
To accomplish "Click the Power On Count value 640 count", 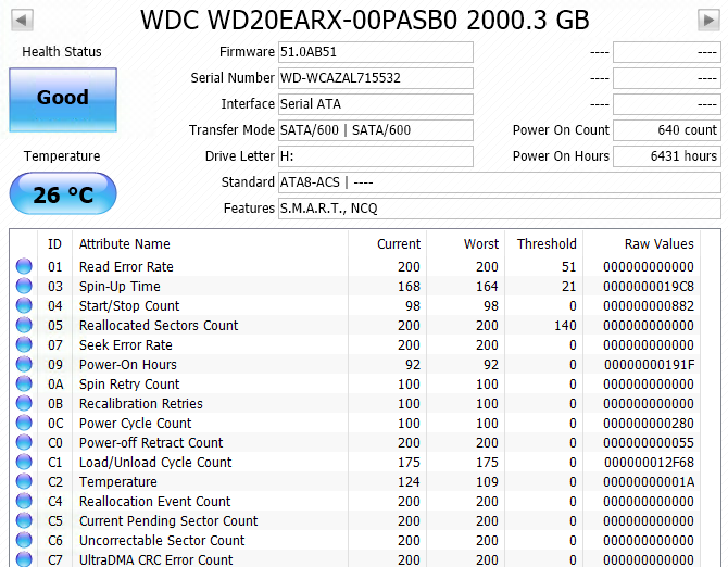I will [667, 130].
